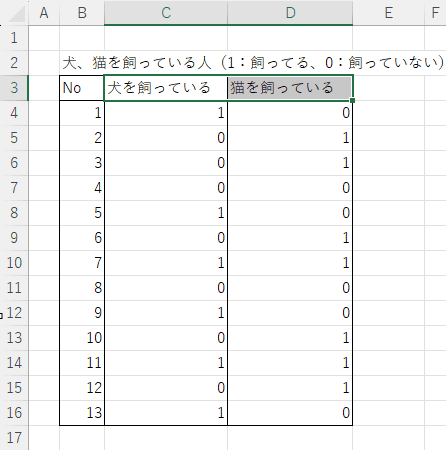This screenshot has height=450, width=446.
Task: Click No cell with value 5
Action: pos(82,213)
